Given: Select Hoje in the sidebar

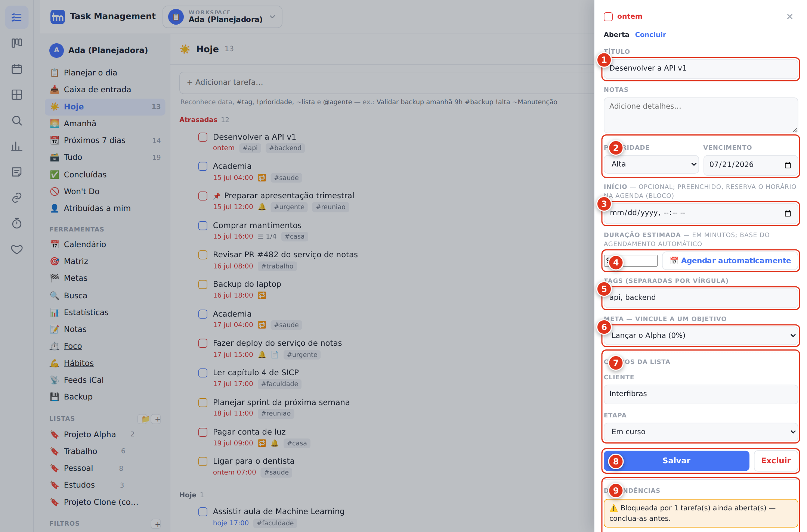Looking at the screenshot, I should click(x=105, y=107).
